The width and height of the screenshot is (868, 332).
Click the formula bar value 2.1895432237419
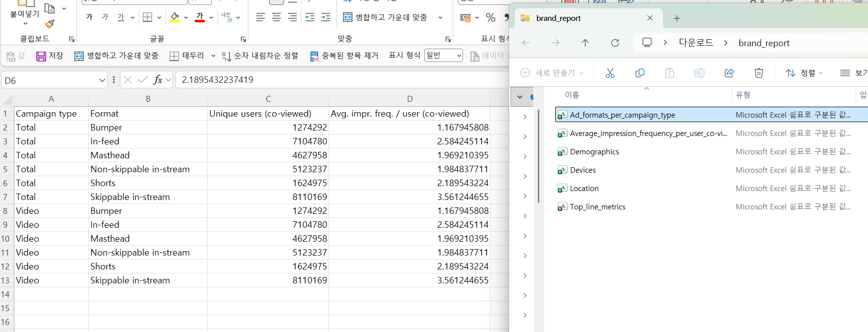pos(218,79)
